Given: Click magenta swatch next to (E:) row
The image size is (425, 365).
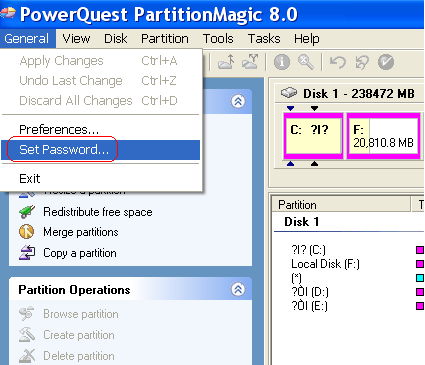Looking at the screenshot, I should 420,306.
